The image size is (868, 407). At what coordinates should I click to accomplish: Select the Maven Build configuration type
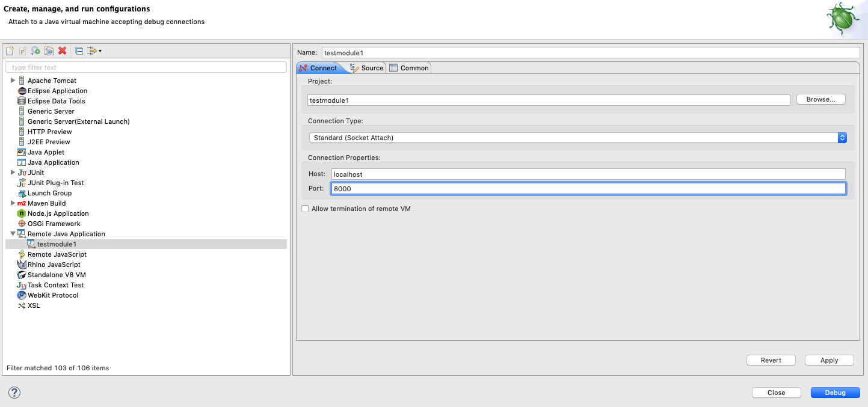[46, 203]
